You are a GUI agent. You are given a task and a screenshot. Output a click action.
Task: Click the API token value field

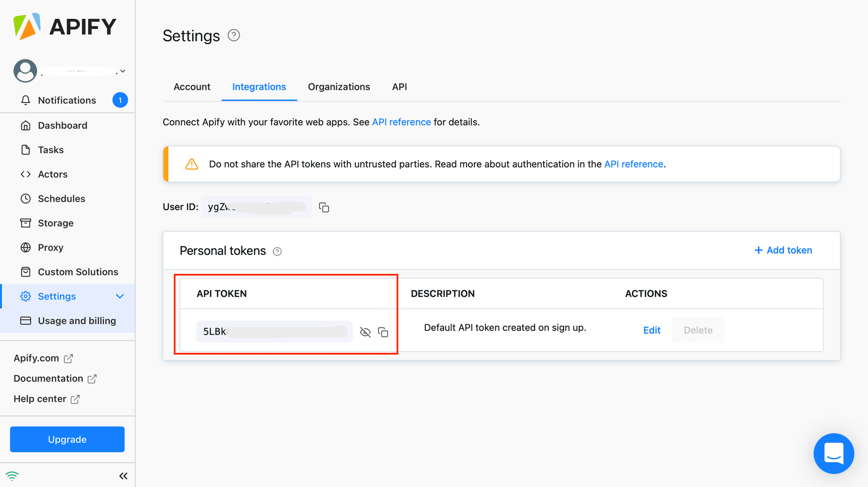point(275,332)
